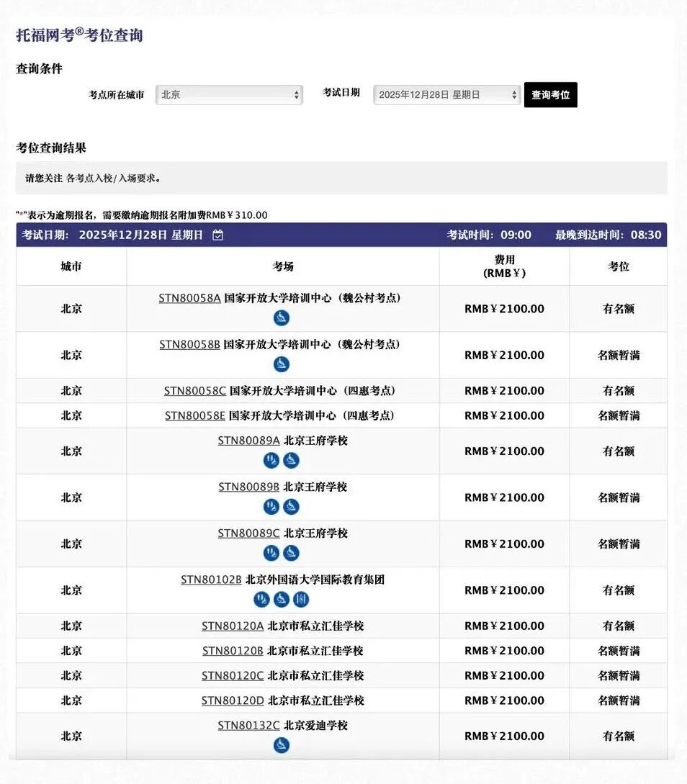Select the wheelchair icon under STN80089B
The height and width of the screenshot is (784, 687).
tap(291, 506)
